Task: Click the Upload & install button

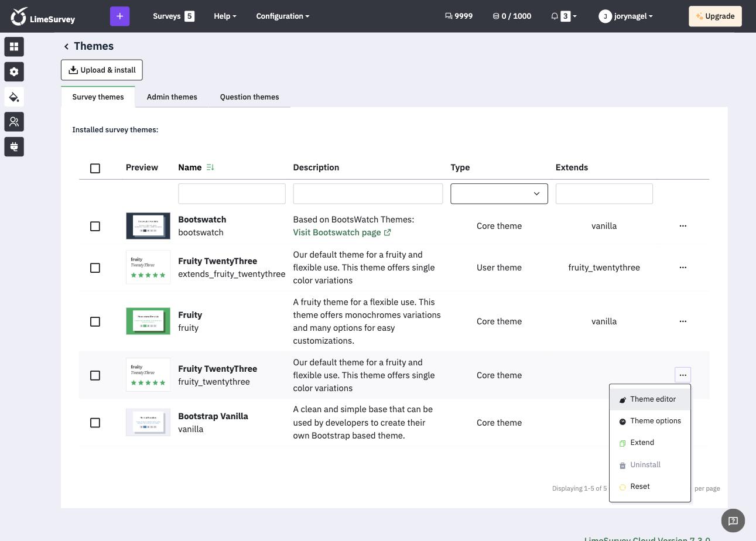Action: click(102, 70)
